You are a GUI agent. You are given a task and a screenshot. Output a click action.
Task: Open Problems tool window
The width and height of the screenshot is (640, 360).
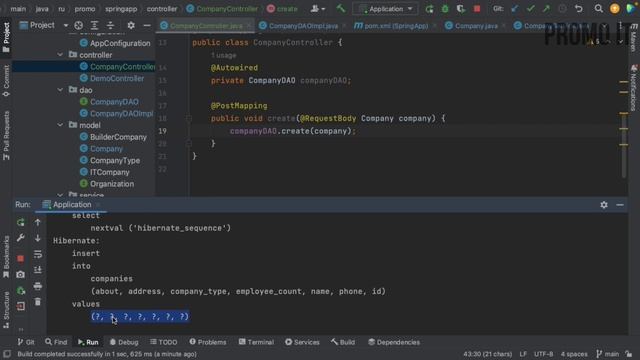(207, 342)
